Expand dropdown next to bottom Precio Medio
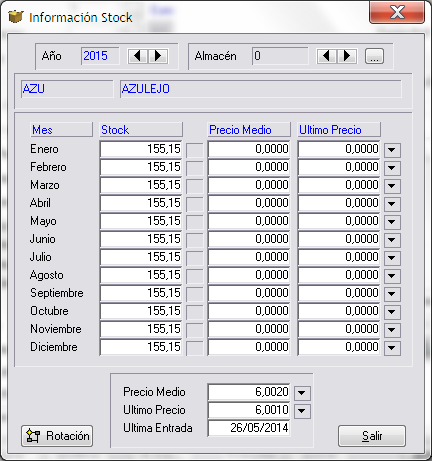Image resolution: width=432 pixels, height=461 pixels. [302, 393]
